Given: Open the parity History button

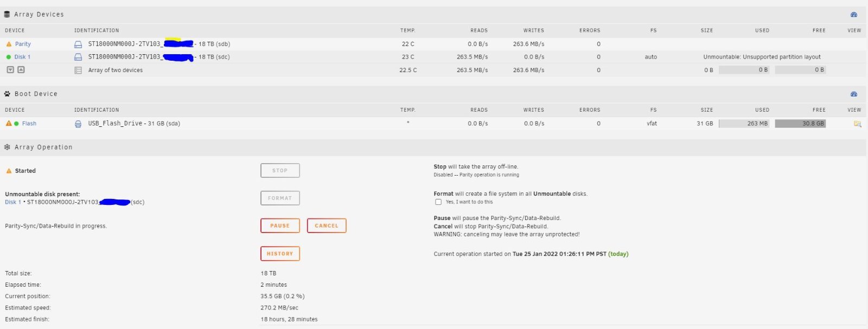Looking at the screenshot, I should coord(280,254).
